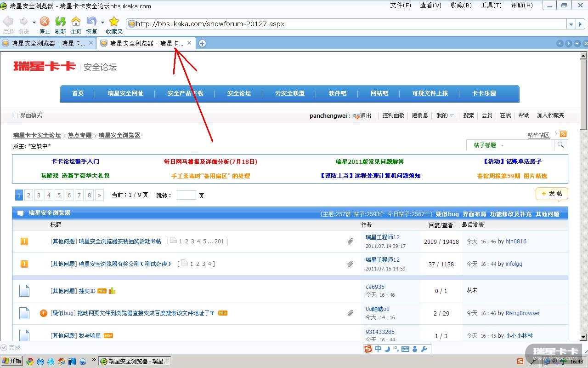Viewport: 588px width, 368px height.
Task: Click the Chrome icon in the quick launch
Action: click(x=30, y=362)
